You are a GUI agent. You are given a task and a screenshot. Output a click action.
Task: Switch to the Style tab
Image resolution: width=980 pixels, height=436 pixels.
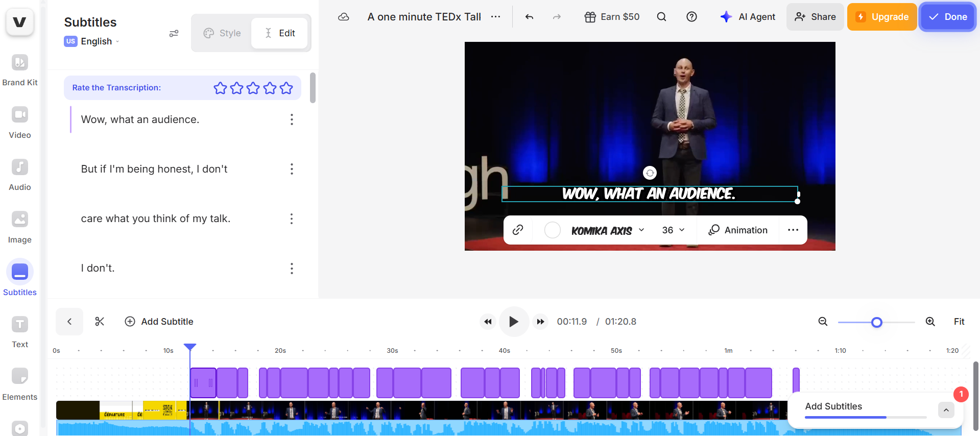tap(222, 33)
